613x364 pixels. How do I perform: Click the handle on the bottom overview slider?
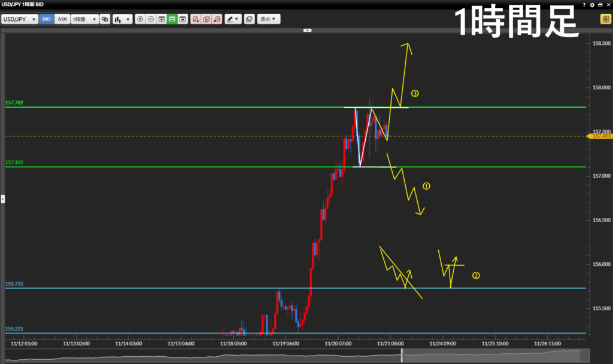tap(402, 356)
